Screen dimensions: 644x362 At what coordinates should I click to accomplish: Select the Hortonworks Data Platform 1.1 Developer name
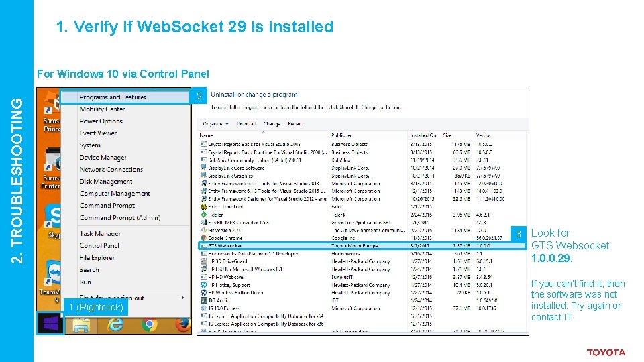pos(253,253)
